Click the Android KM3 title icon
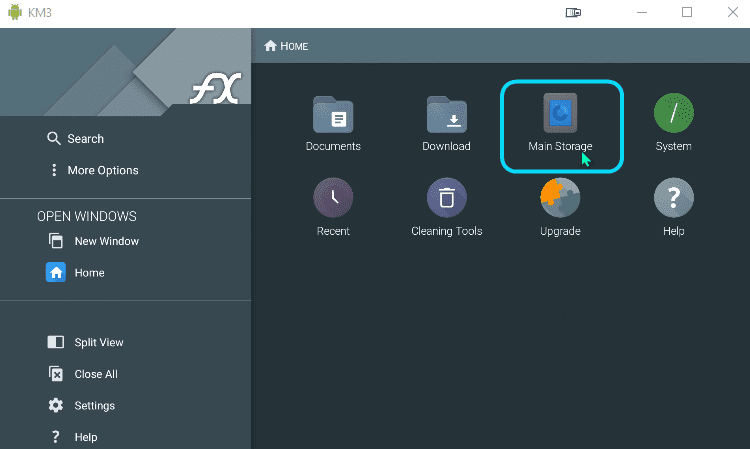The width and height of the screenshot is (750, 449). 15,12
